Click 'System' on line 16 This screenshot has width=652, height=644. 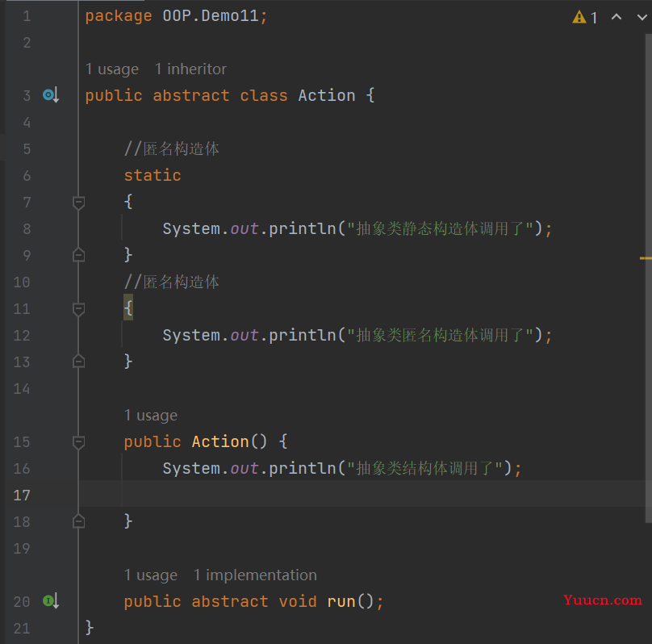(x=191, y=468)
